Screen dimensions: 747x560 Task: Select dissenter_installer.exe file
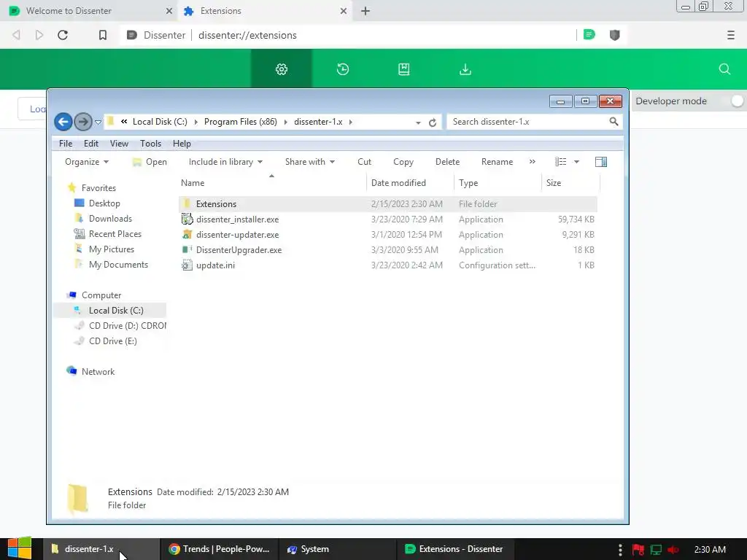[237, 219]
